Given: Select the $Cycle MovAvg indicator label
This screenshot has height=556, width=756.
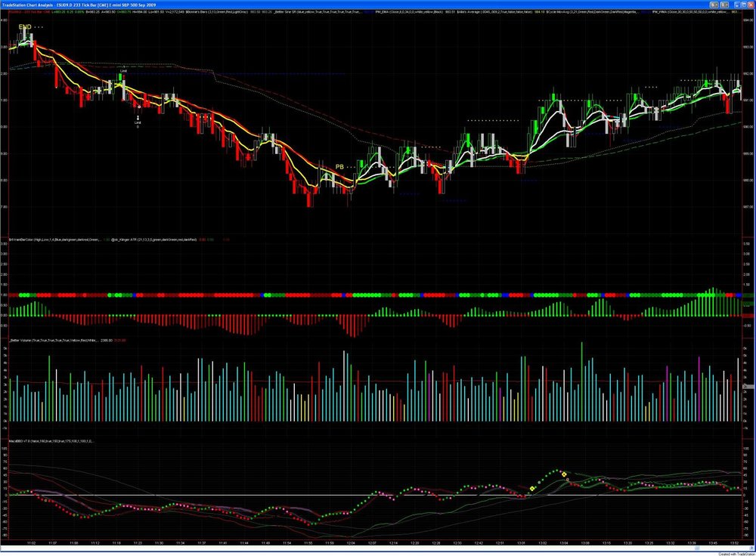Looking at the screenshot, I should pyautogui.click(x=593, y=11).
